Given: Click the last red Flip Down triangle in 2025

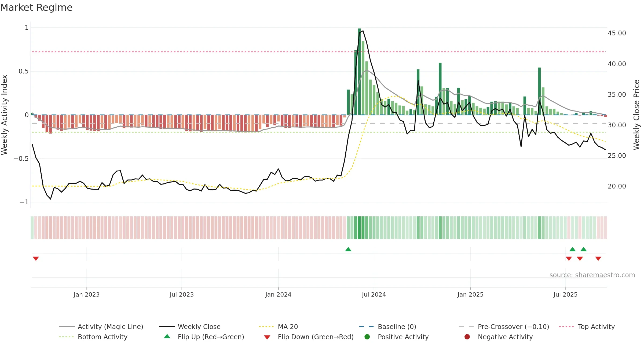Looking at the screenshot, I should (598, 258).
